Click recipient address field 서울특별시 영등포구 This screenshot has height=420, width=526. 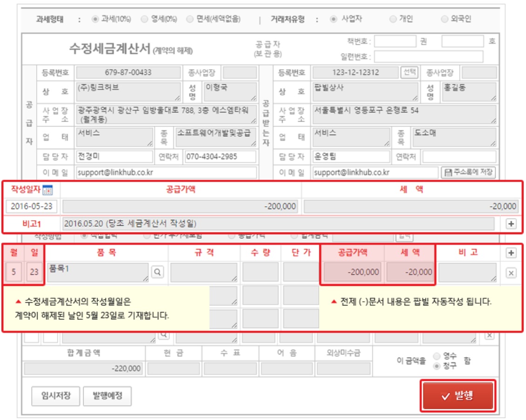pyautogui.click(x=405, y=115)
